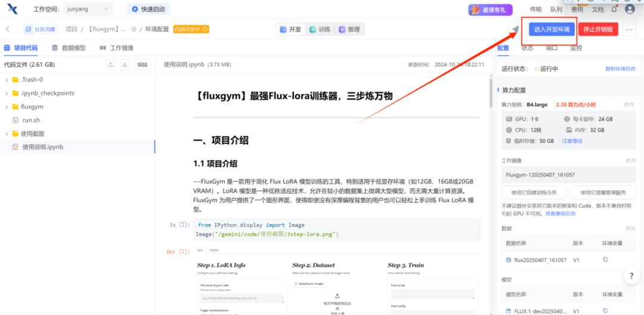This screenshot has width=644, height=315.
Task: Click the download icon in code panel
Action: pos(125,64)
